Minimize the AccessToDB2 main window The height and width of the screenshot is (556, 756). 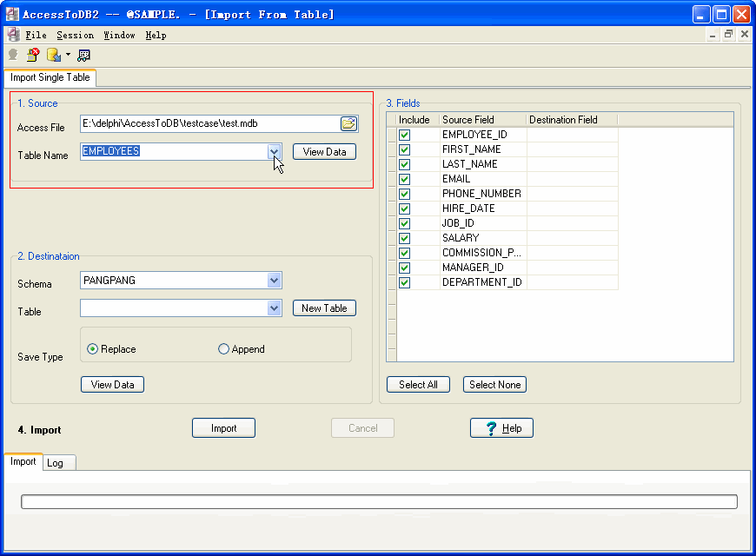tap(701, 14)
